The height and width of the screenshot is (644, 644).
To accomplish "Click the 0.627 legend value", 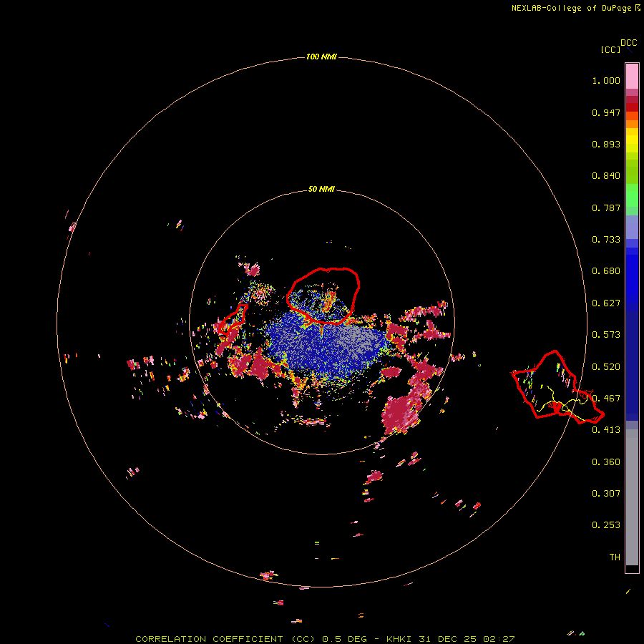I will 606,303.
